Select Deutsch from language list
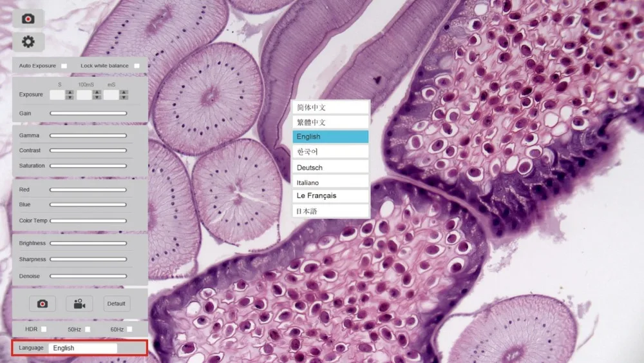 pyautogui.click(x=330, y=167)
